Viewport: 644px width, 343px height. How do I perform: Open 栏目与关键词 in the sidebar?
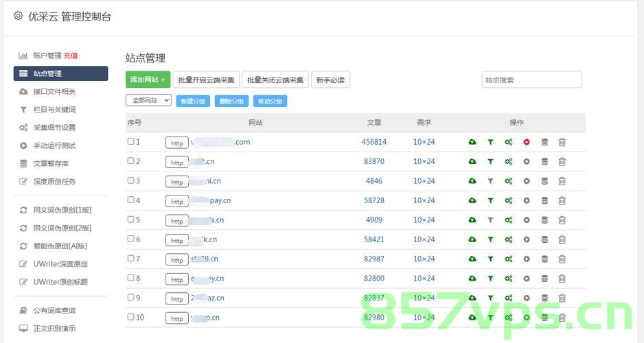click(54, 110)
